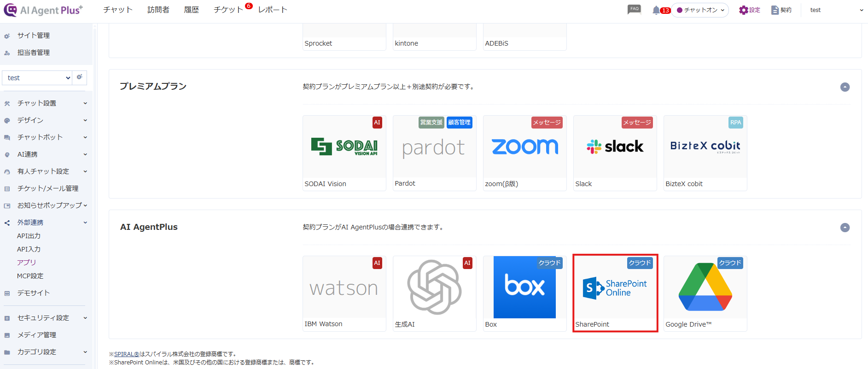
Task: Open 設定 gear in the top bar
Action: pyautogui.click(x=749, y=10)
